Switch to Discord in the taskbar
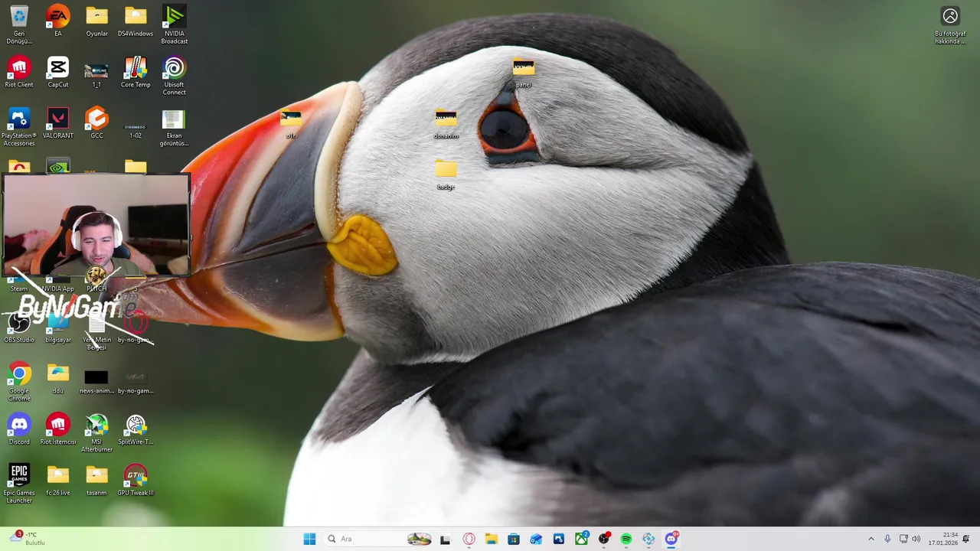Image resolution: width=980 pixels, height=551 pixels. click(x=671, y=539)
